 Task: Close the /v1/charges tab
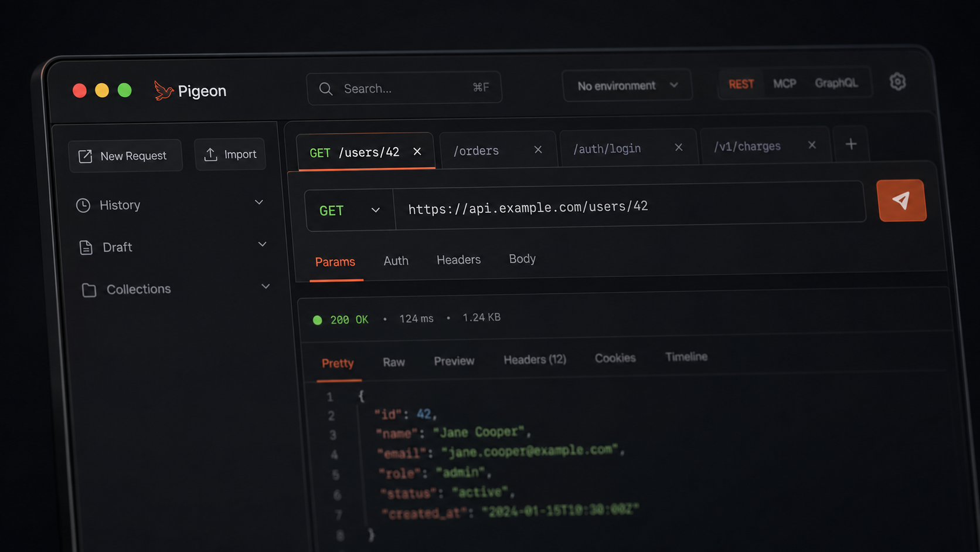(812, 145)
